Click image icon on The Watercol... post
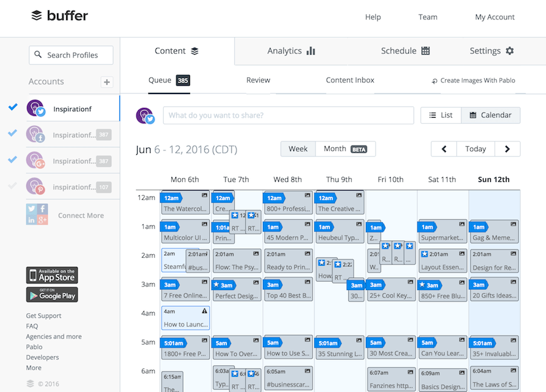Screen dimensions: 546x392 [x=204, y=195]
